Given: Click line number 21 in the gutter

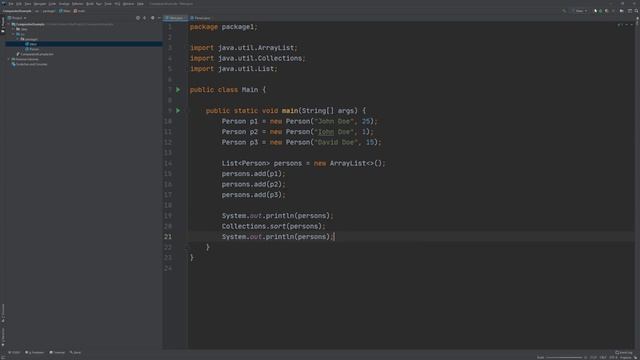Looking at the screenshot, I should (x=168, y=237).
